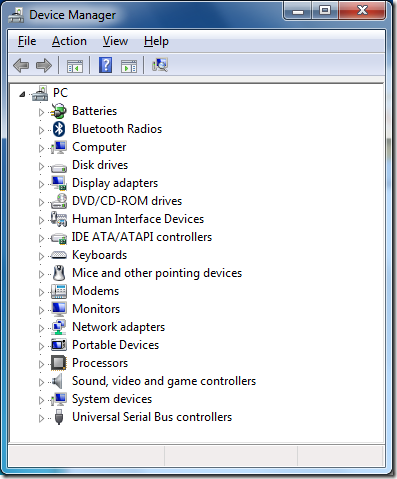Screen dimensions: 397x479
Task: Close the Device Manager window
Action: [x=362, y=11]
